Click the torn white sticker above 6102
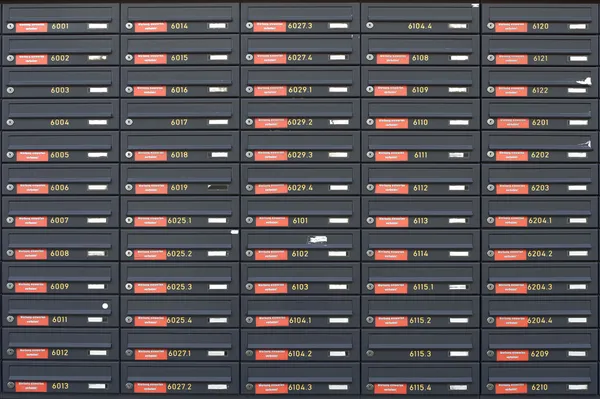 318,239
